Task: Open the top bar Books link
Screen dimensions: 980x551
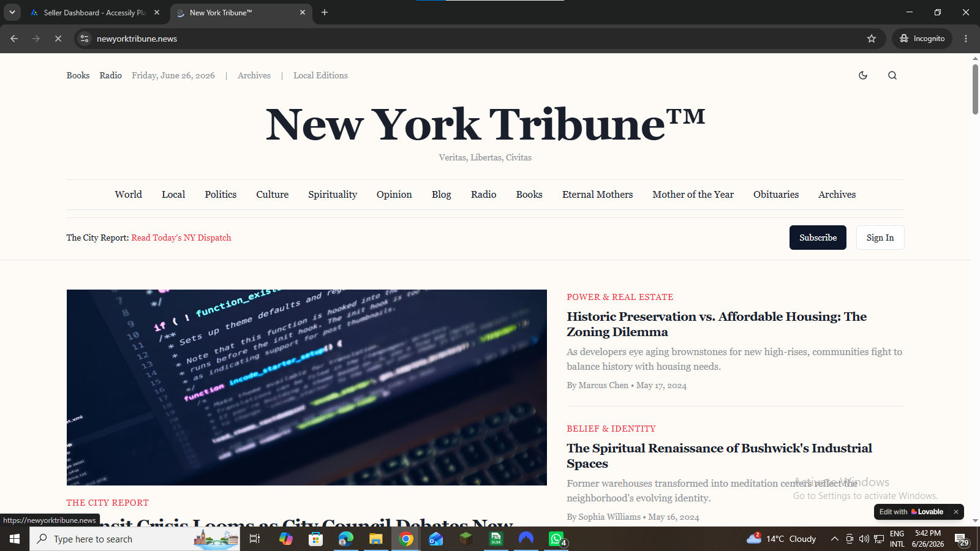Action: pos(78,75)
